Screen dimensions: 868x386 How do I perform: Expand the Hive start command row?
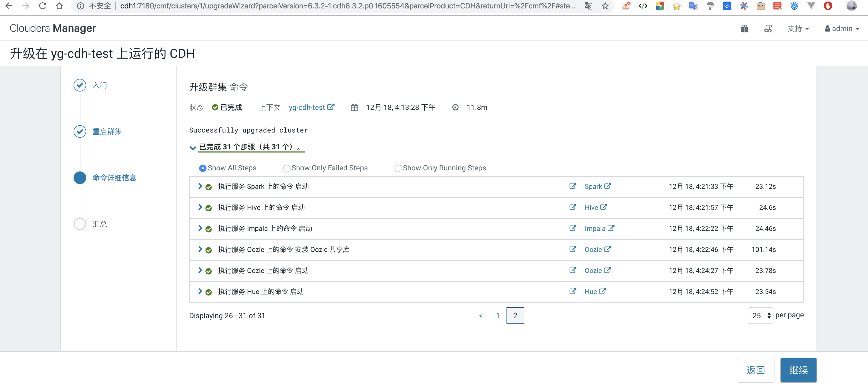[200, 207]
